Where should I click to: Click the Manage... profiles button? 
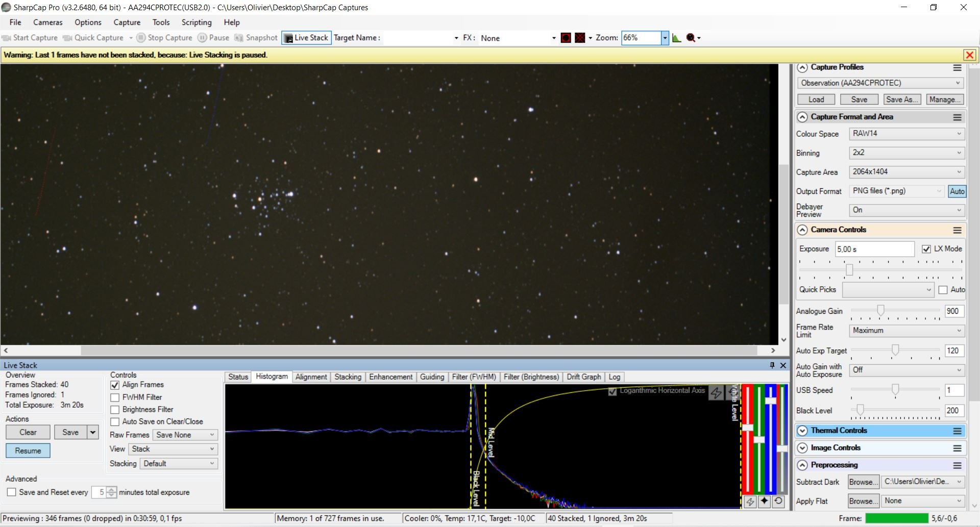[x=945, y=99]
